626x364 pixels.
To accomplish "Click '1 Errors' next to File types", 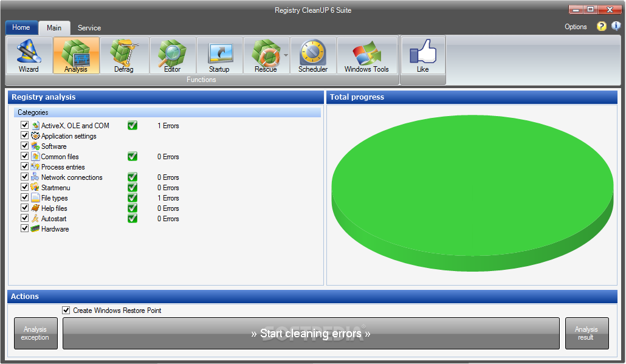I will (x=168, y=198).
